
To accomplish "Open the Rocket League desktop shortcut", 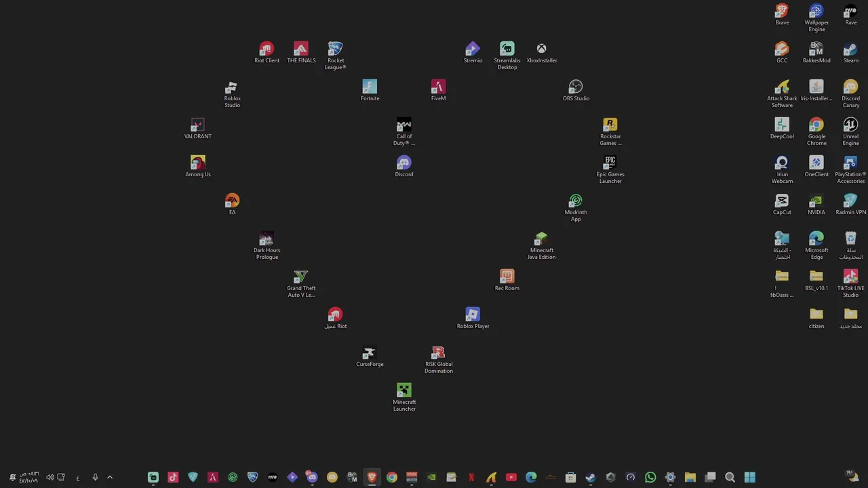I will click(x=335, y=56).
